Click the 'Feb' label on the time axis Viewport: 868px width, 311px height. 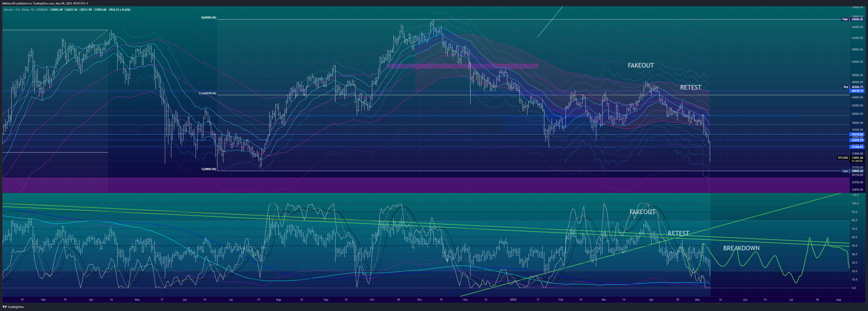(561, 299)
